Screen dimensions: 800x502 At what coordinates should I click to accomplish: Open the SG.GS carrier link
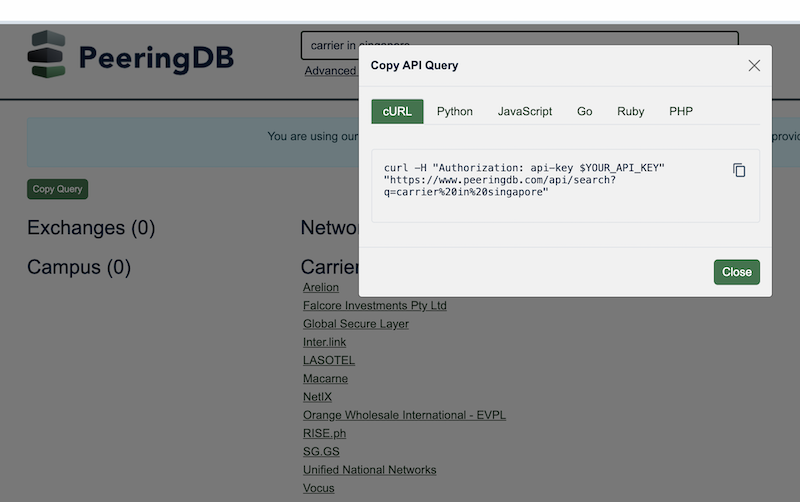point(321,451)
